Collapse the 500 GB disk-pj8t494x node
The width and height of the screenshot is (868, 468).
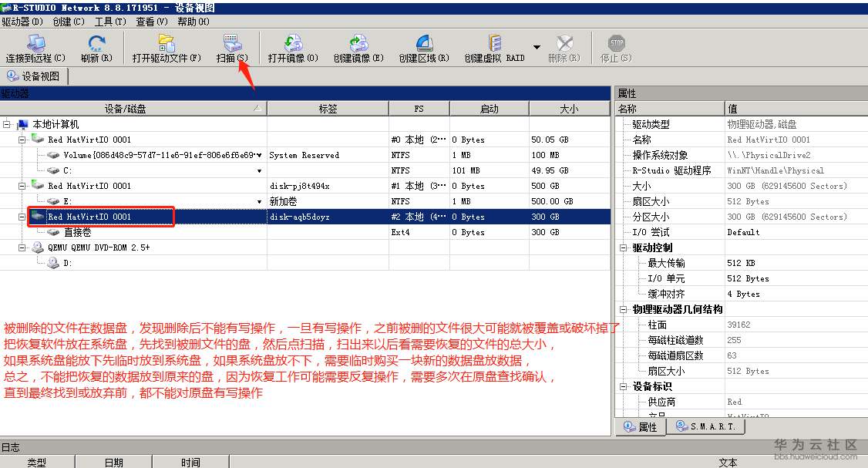point(22,186)
